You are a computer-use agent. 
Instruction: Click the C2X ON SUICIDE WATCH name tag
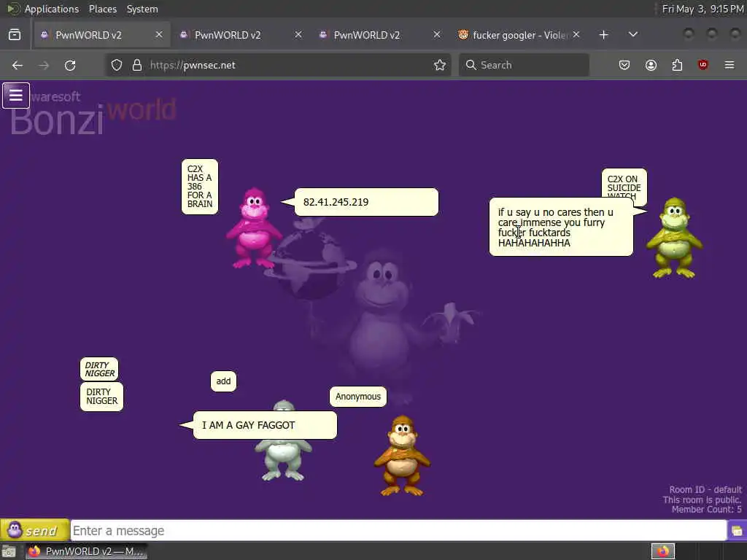(x=624, y=184)
